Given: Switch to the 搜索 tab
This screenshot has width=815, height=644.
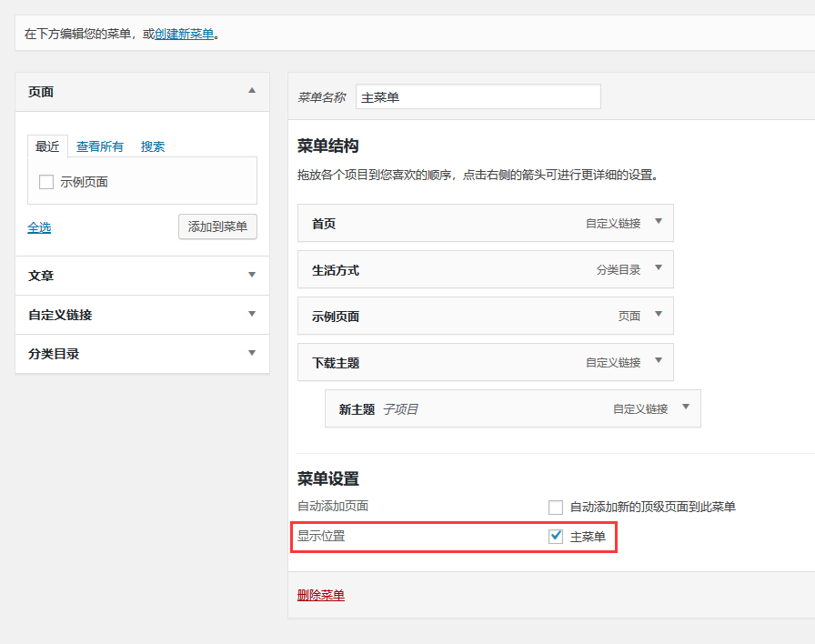Looking at the screenshot, I should pyautogui.click(x=153, y=146).
